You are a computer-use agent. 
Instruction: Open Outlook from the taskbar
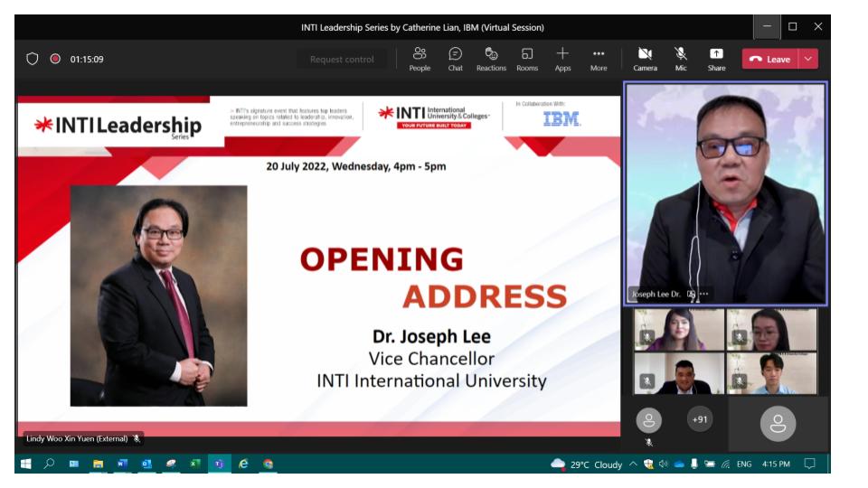pyautogui.click(x=146, y=464)
